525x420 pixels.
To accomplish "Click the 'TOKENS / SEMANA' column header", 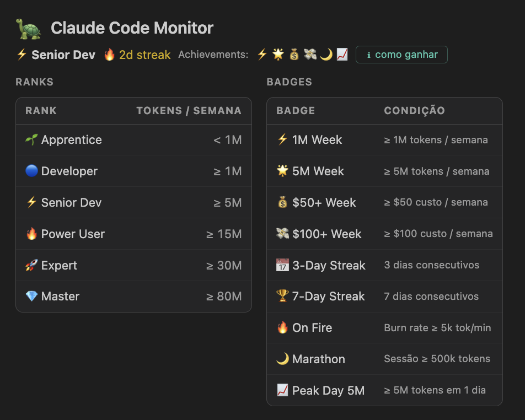I will (189, 111).
